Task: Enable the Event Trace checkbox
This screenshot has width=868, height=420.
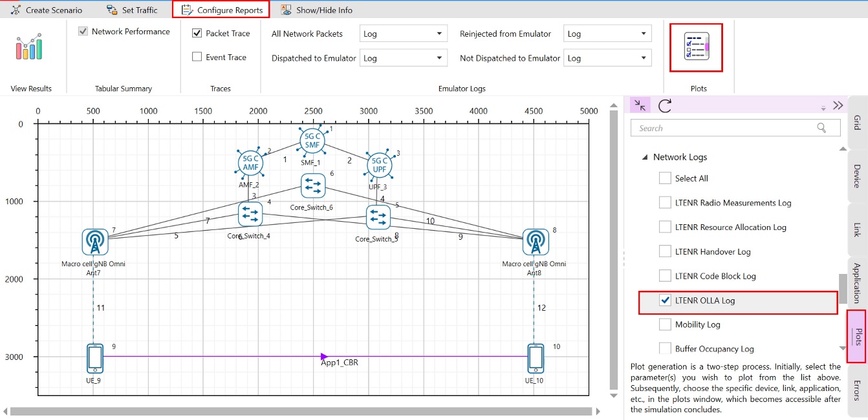Action: pos(197,57)
